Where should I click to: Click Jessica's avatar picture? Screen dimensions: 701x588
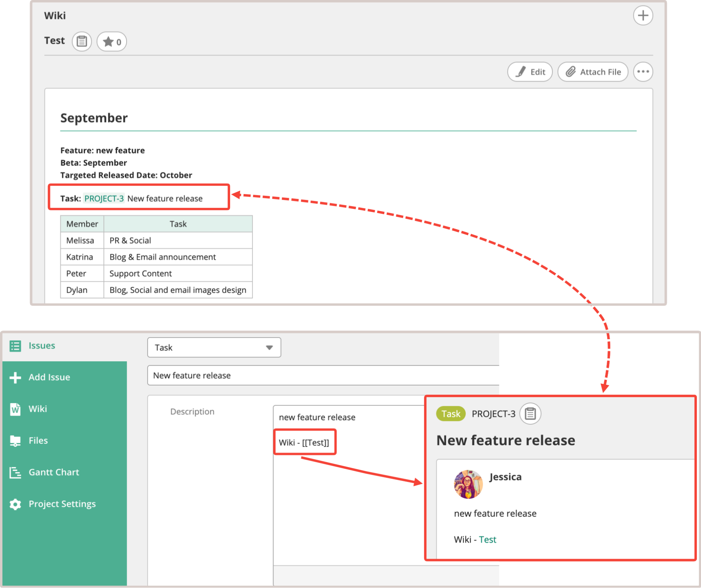coord(468,484)
